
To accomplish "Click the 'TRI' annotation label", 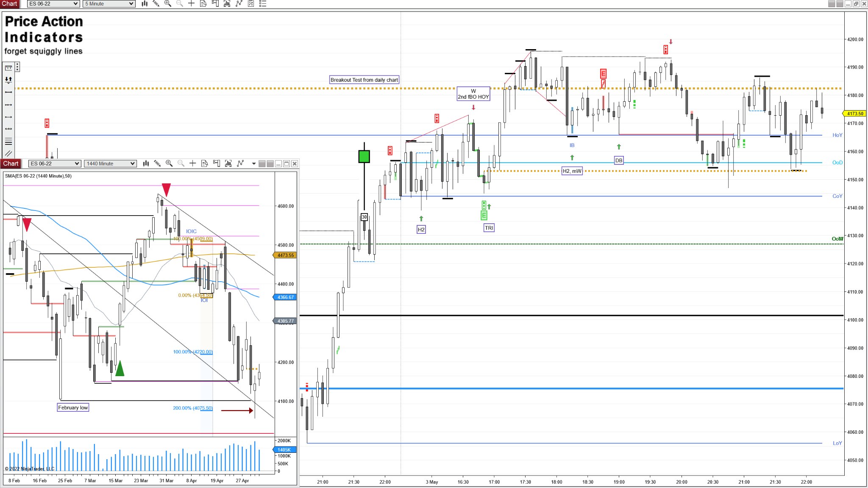I will [489, 228].
